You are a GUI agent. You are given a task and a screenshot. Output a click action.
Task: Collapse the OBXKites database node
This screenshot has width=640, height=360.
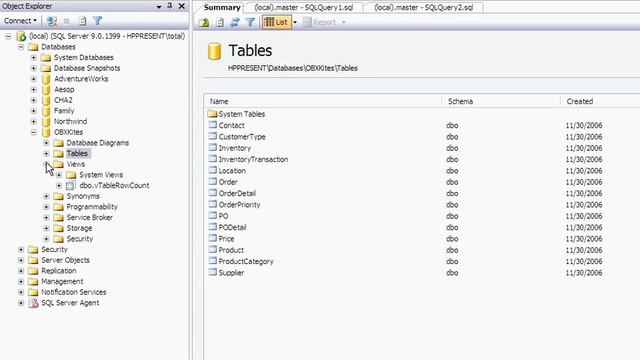coord(33,132)
